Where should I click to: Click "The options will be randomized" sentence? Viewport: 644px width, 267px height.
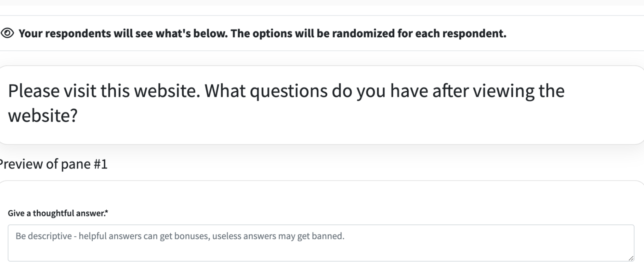(x=322, y=33)
